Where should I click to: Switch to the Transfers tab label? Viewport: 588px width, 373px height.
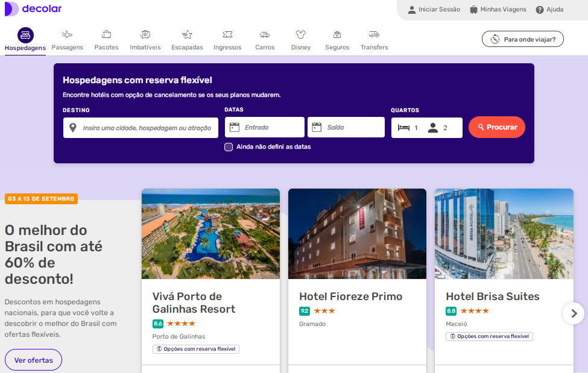point(375,47)
